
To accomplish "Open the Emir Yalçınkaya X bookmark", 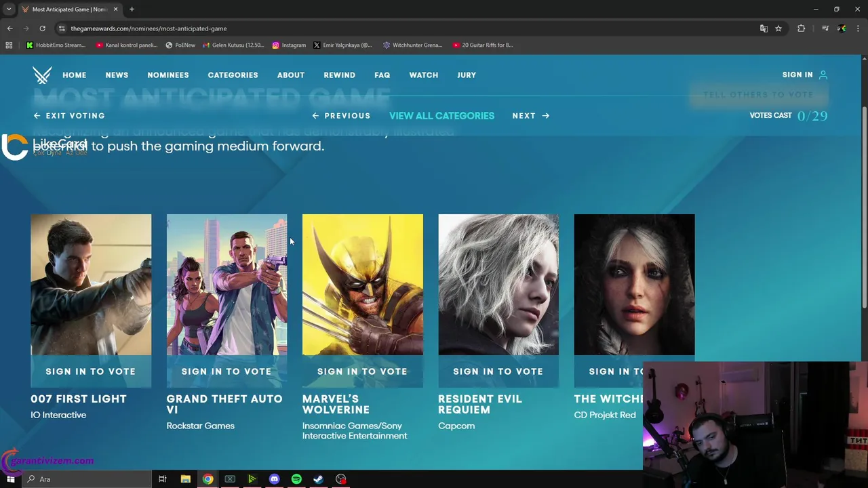I will pos(342,45).
